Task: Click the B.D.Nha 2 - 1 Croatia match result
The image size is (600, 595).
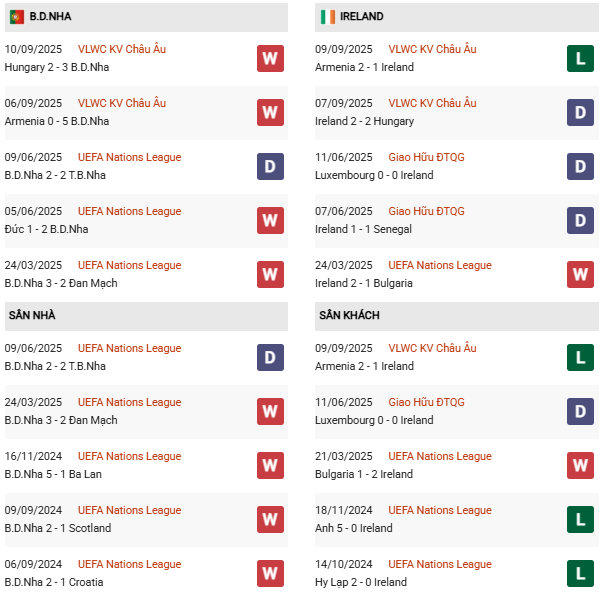Action: pos(54,582)
